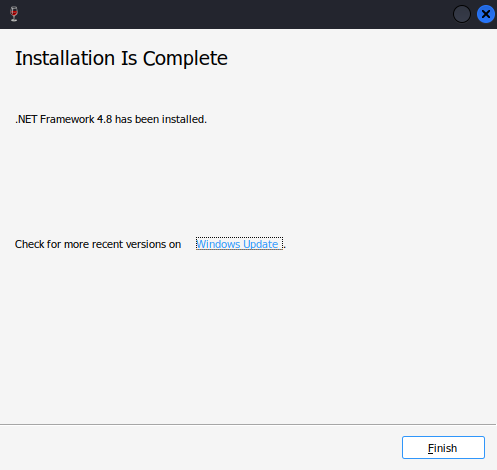
Task: Click the word 'Installation' in the heading
Action: pyautogui.click(x=65, y=58)
